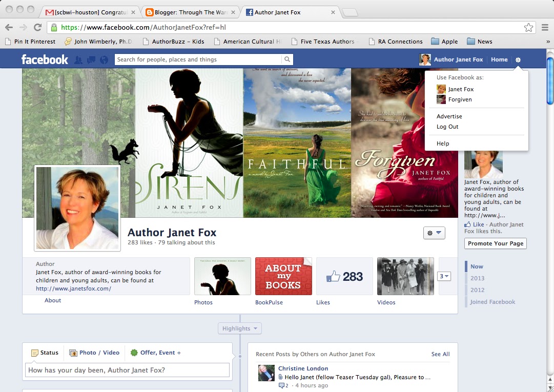Open page gear dropdown beside page name
Image resolution: width=554 pixels, height=392 pixels.
434,233
